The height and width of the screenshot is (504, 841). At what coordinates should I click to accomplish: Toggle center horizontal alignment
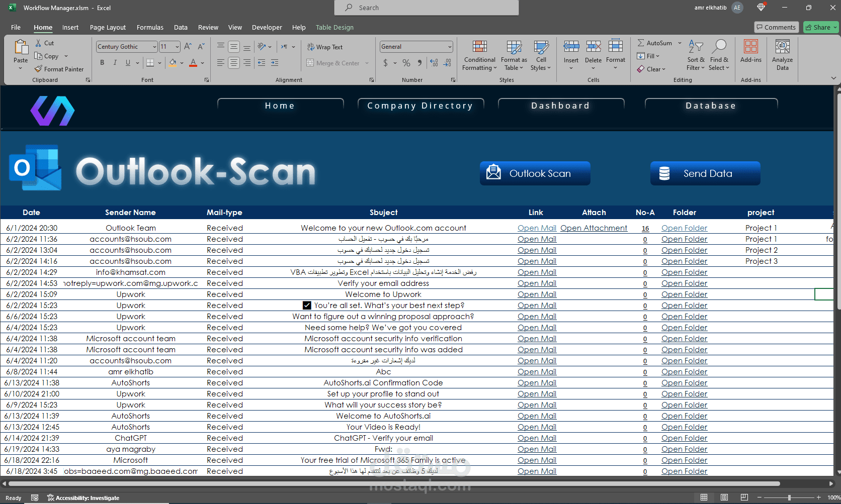234,63
